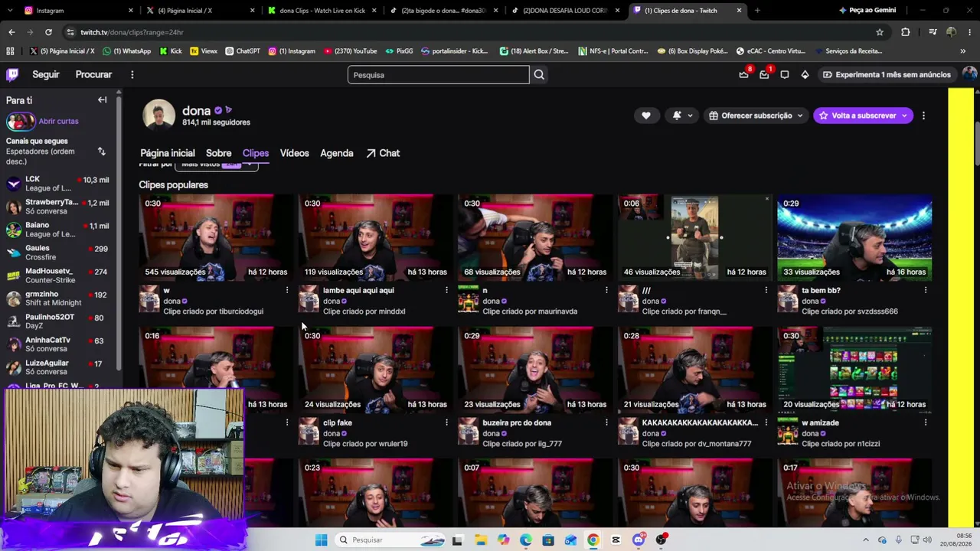Open options for clip 'w amizade'

[926, 422]
